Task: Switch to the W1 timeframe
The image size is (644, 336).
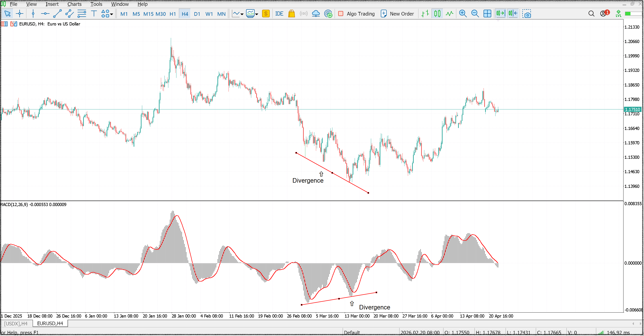Action: [209, 14]
